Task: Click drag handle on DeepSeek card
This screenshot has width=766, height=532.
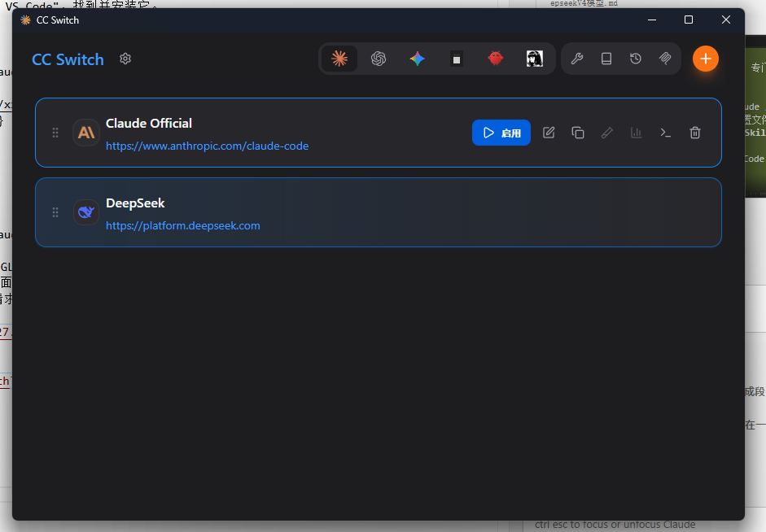Action: pos(55,212)
